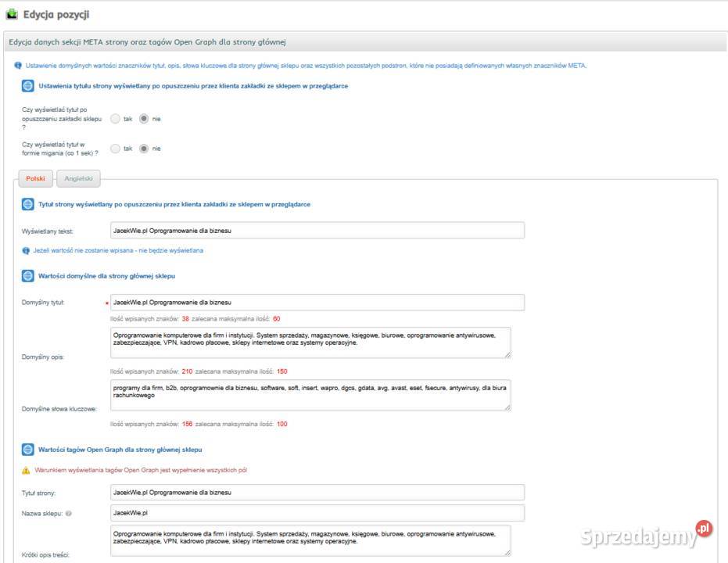728x563 pixels.
Task: Click the character count value 38
Action: tap(185, 319)
